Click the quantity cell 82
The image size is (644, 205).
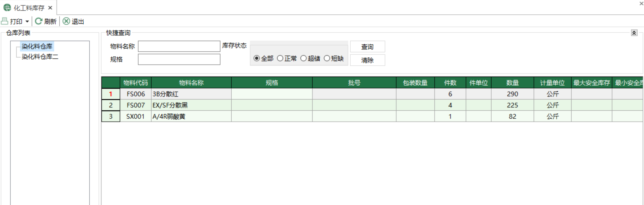click(513, 116)
